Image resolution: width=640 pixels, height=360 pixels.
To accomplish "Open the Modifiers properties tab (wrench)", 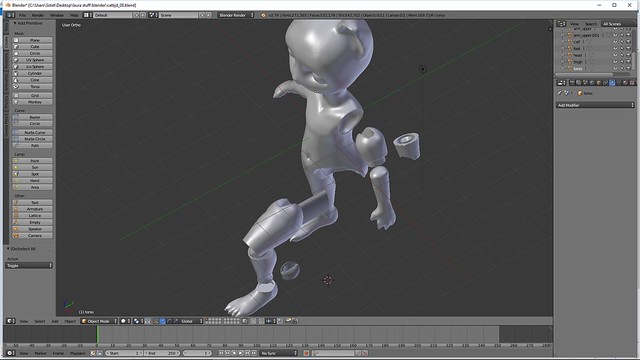I will pos(612,82).
